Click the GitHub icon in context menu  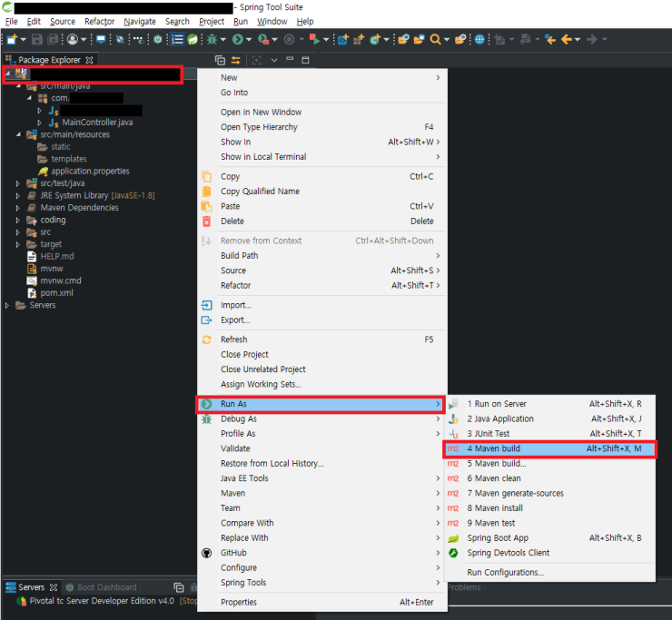point(206,553)
